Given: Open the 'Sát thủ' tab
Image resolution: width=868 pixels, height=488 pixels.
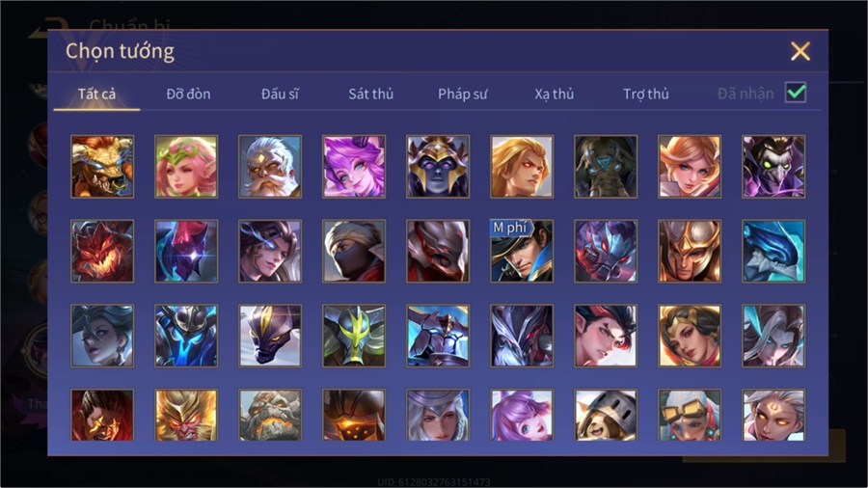Looking at the screenshot, I should (x=371, y=95).
